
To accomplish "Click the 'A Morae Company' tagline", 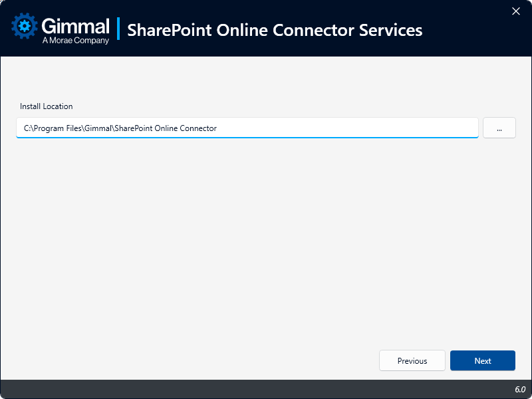I will [x=75, y=41].
